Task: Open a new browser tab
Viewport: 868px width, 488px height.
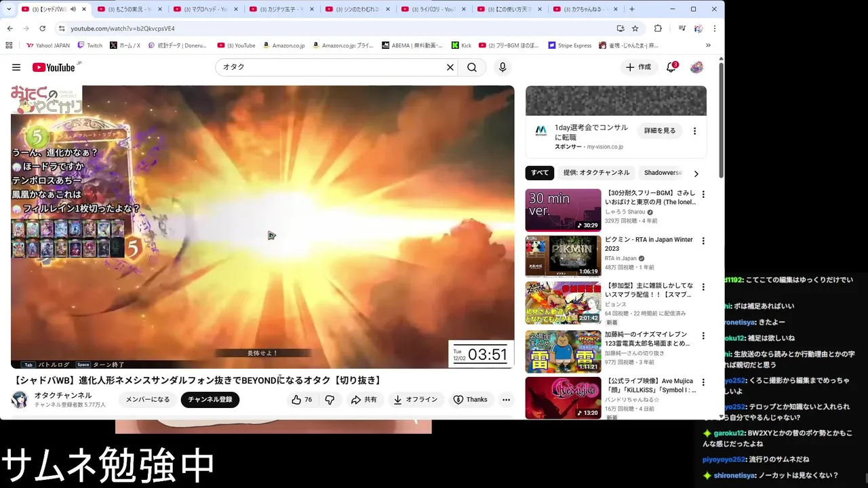Action: (x=632, y=9)
